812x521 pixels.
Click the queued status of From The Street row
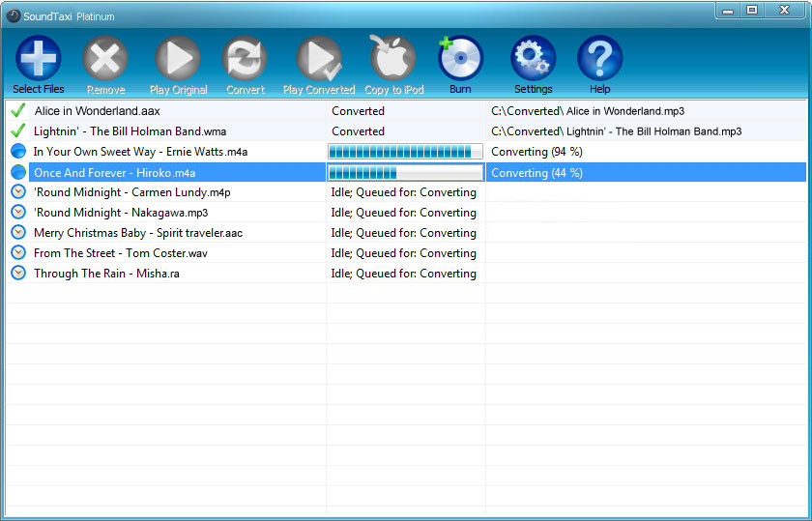pos(403,252)
